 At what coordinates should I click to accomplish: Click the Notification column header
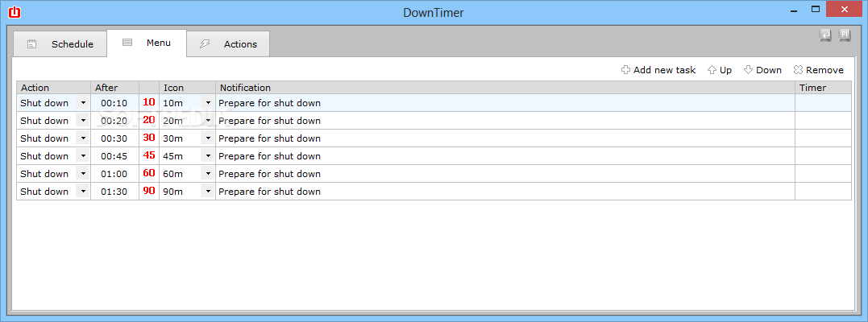(x=505, y=88)
